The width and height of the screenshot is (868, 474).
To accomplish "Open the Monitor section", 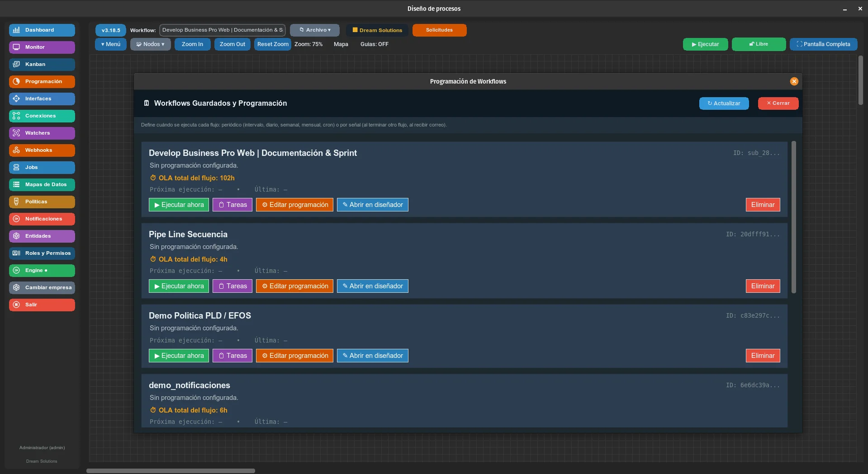I will point(42,47).
